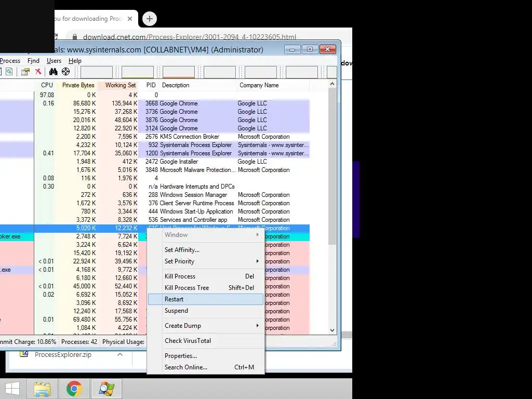Select Sysinternals Process Explorer row PID 932
The height and width of the screenshot is (399, 532).
[155, 145]
